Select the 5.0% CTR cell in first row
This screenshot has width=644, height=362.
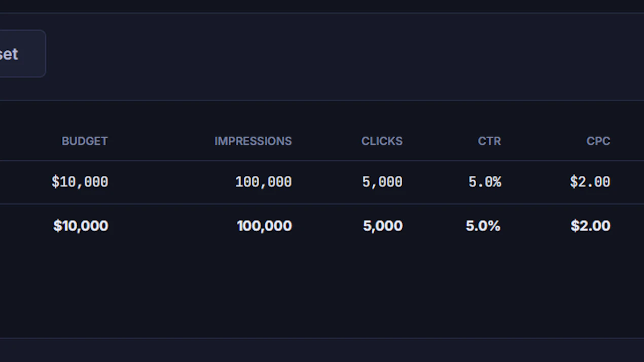(x=485, y=182)
